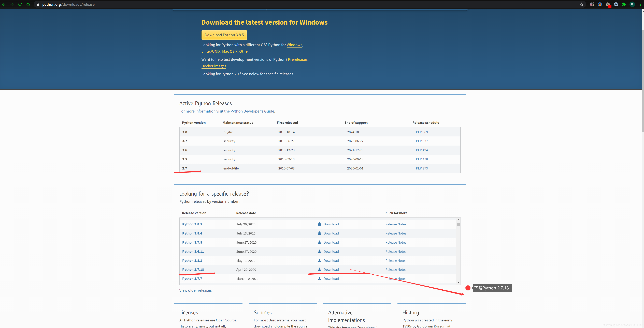Open PEP 478 release schedule
The height and width of the screenshot is (328, 644).
[422, 159]
